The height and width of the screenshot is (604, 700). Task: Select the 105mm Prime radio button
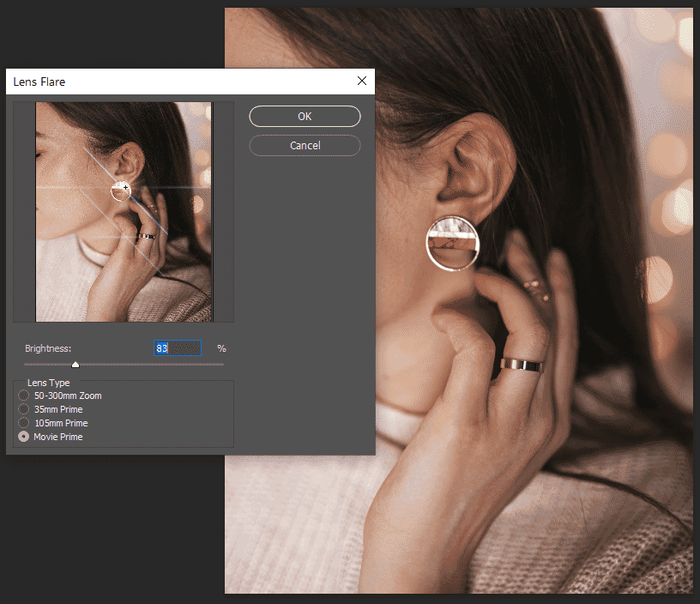pos(23,423)
